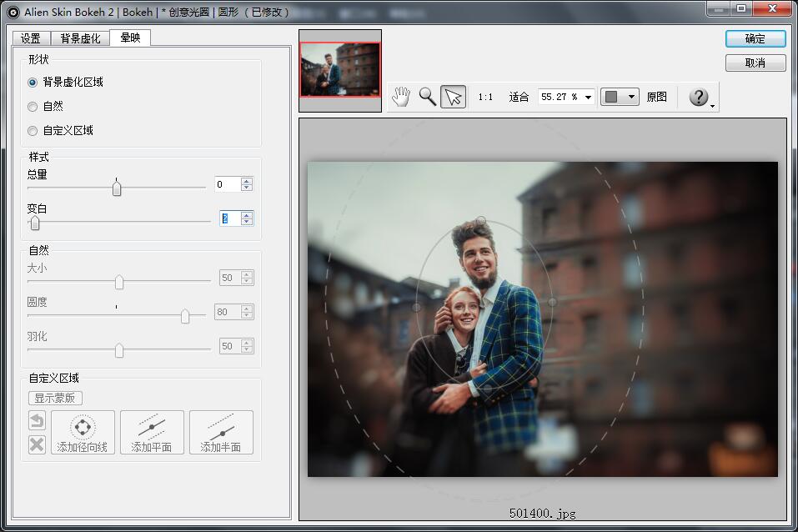The image size is (798, 532).
Task: Decrease the 总量 value with down arrow
Action: tap(247, 188)
